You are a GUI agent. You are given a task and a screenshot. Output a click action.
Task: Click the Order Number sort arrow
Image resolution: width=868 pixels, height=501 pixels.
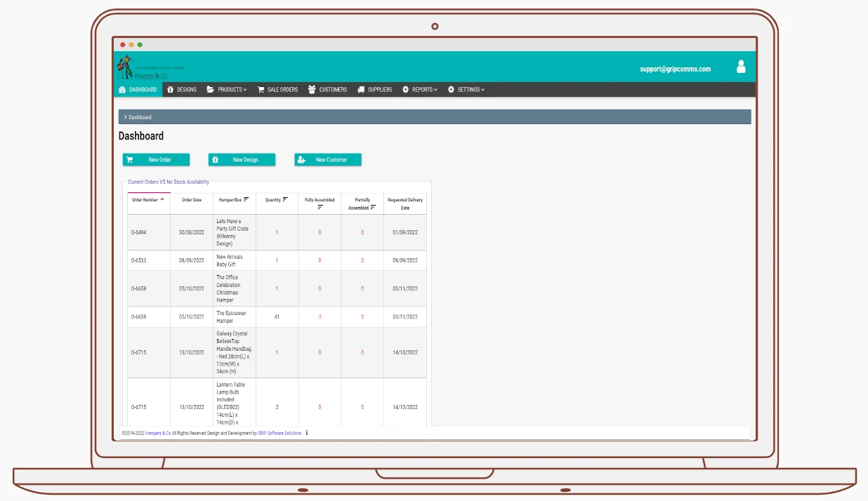[x=163, y=199]
